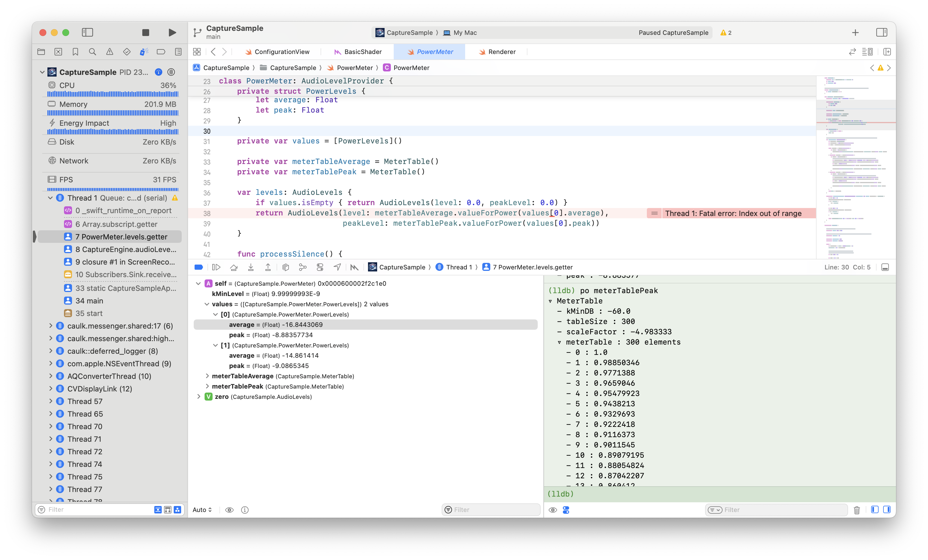The image size is (928, 560).
Task: Click the Simulate Location arrow icon
Action: [x=337, y=267]
